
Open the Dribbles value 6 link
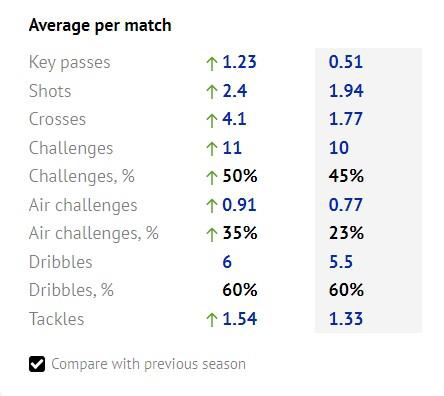click(227, 262)
